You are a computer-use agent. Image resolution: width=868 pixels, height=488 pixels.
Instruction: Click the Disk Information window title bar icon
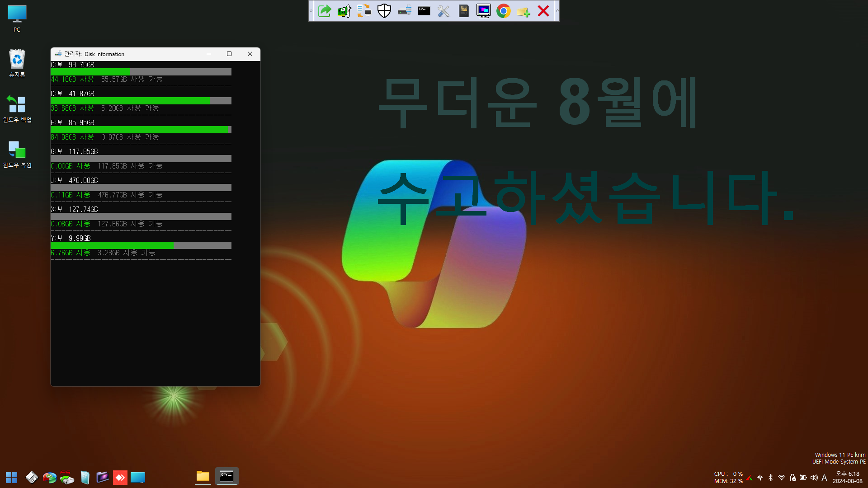pos(58,54)
